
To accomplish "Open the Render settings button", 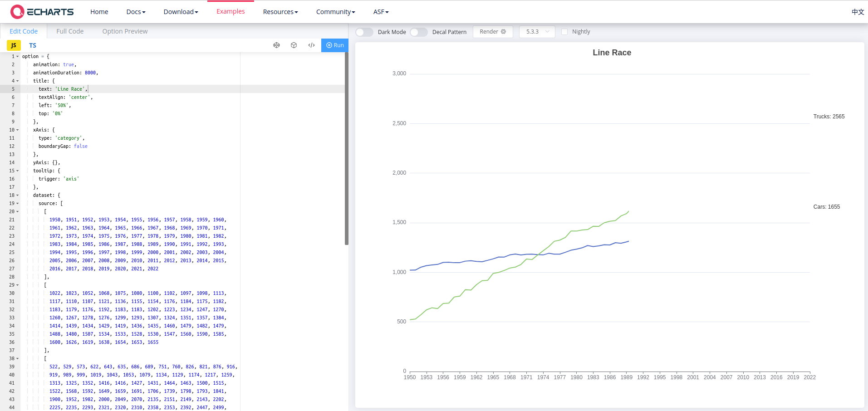I will coord(493,32).
